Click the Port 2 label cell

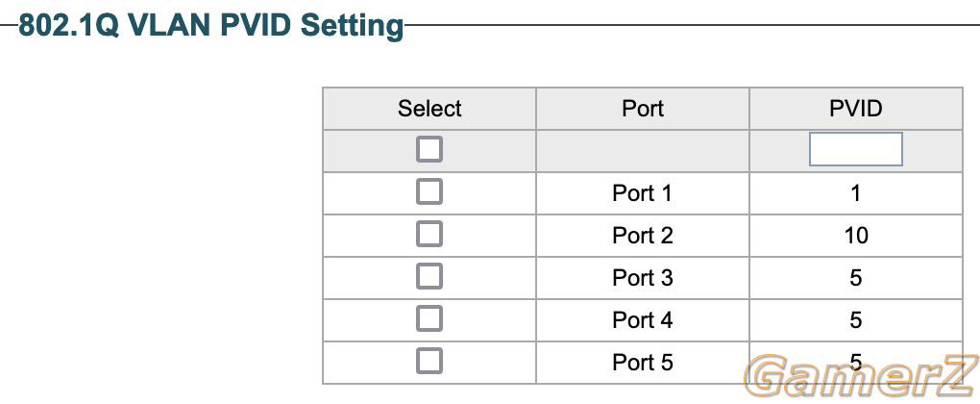643,236
